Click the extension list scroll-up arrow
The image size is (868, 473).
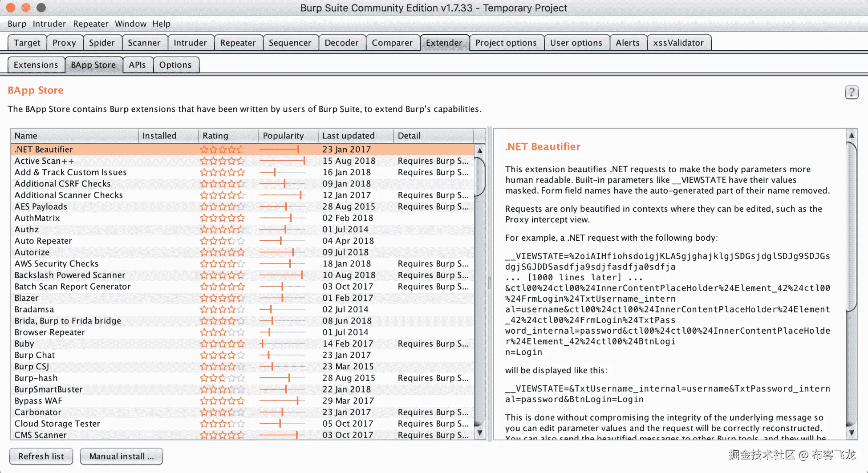[x=480, y=150]
